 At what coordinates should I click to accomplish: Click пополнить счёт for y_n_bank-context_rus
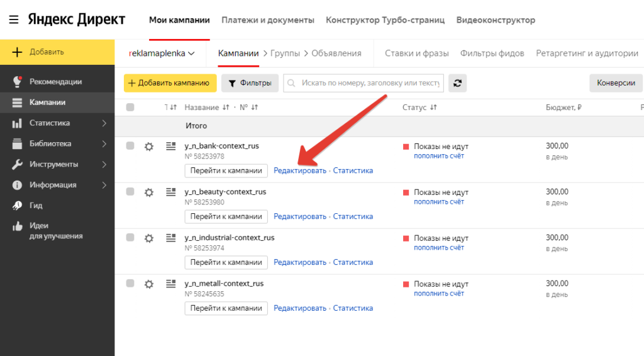[439, 156]
